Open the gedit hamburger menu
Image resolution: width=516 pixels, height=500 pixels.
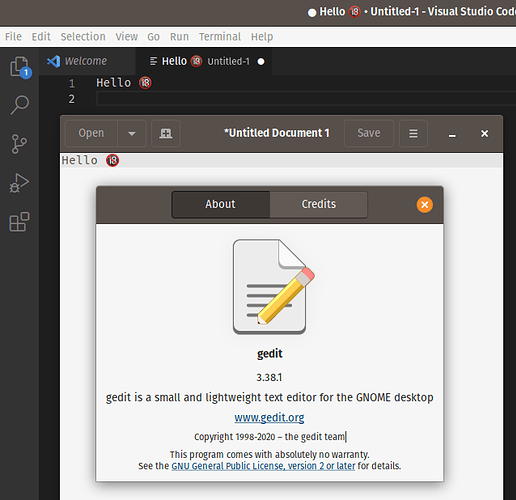tap(413, 133)
